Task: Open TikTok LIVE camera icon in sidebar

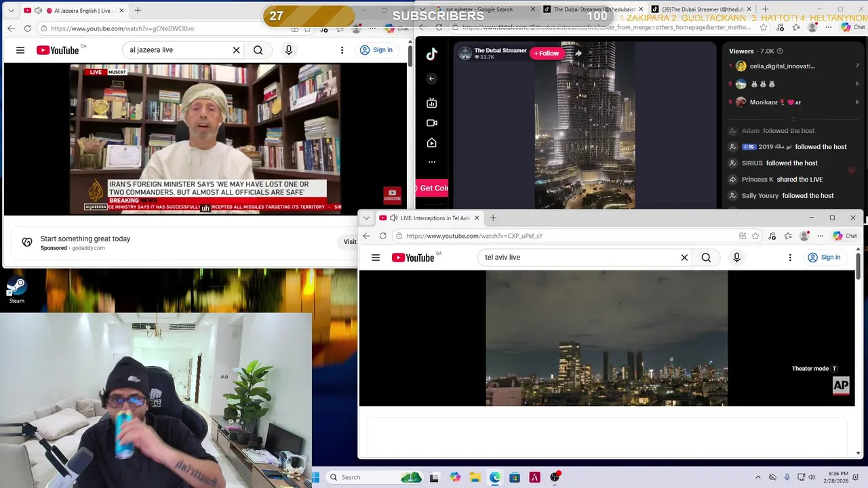Action: coord(431,123)
